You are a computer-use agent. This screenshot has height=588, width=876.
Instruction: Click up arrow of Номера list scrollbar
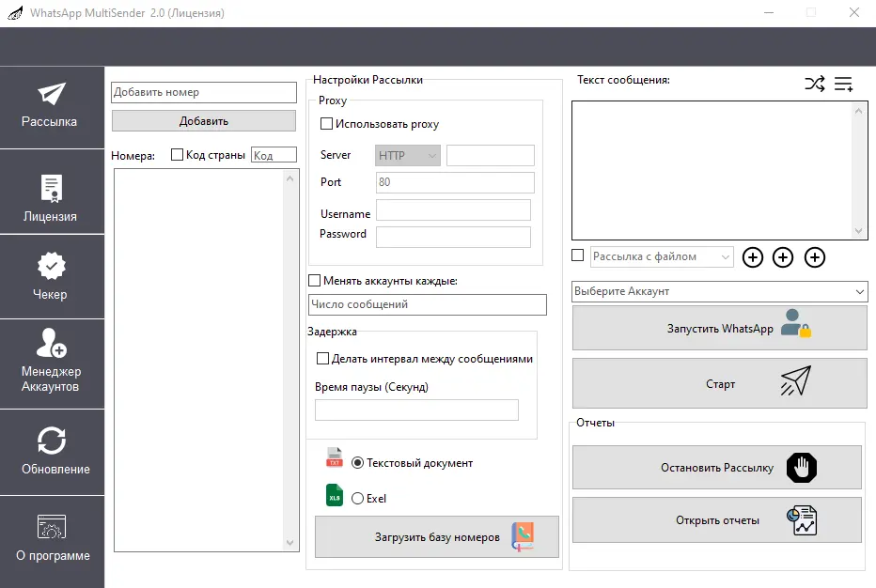click(289, 178)
